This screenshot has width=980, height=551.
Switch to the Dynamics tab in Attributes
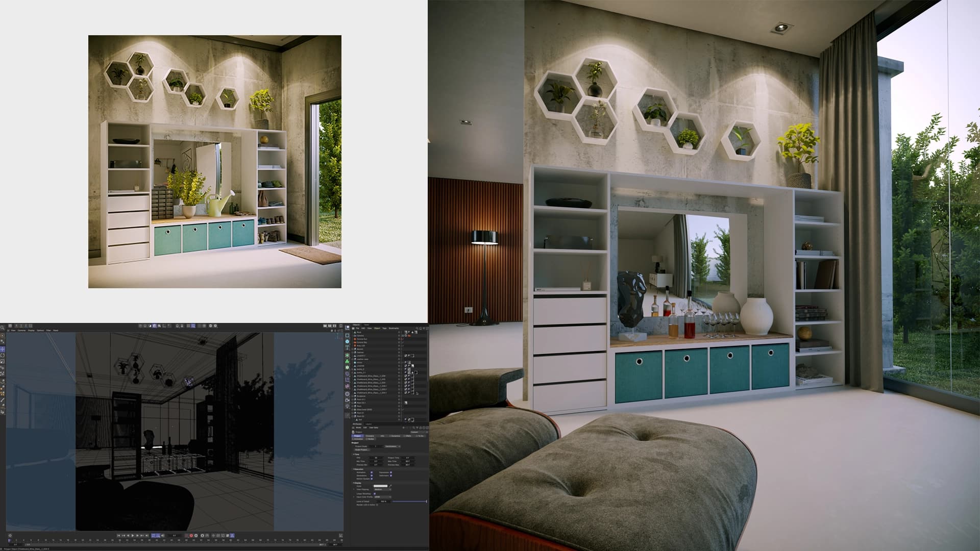point(396,436)
